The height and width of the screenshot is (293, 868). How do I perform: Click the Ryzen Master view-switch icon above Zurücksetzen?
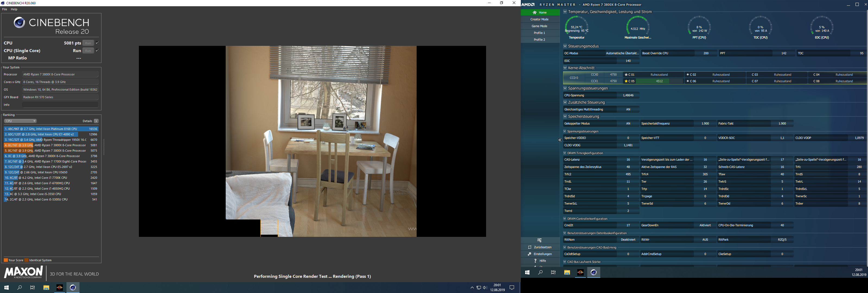pyautogui.click(x=540, y=240)
